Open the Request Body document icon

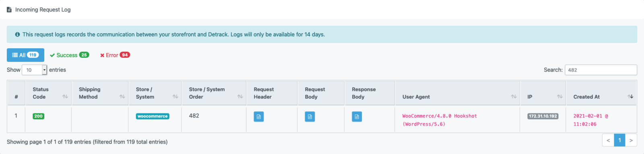[310, 117]
